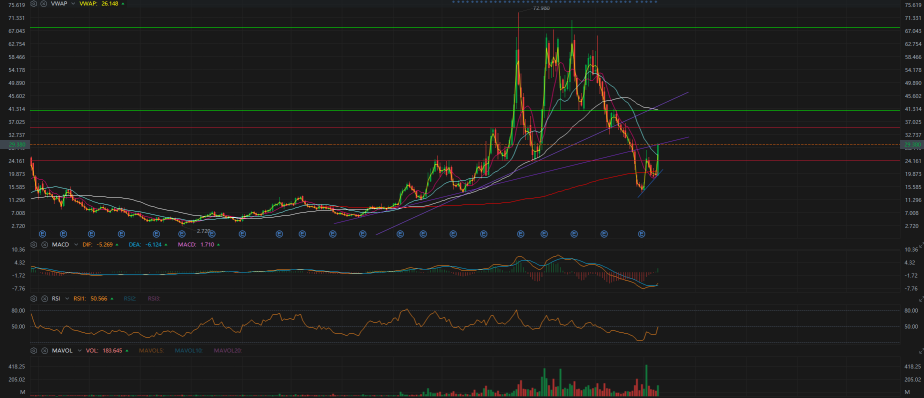
Task: Click the rightmost earnings E marker
Action: 643,234
